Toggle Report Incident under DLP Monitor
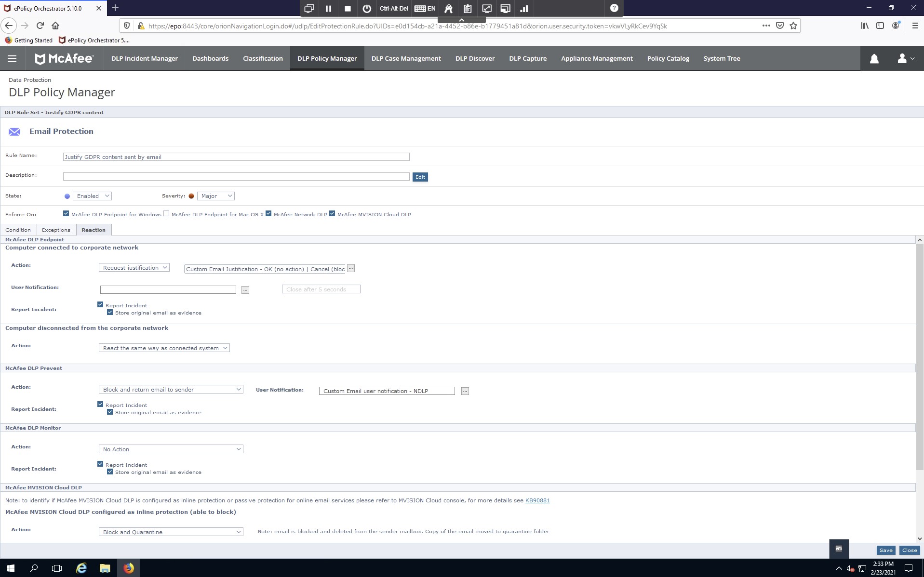 pos(100,464)
